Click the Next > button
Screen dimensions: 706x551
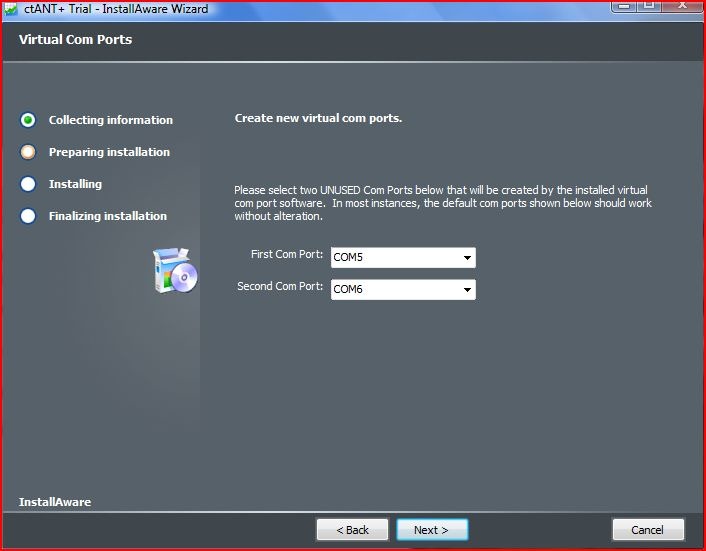click(432, 530)
